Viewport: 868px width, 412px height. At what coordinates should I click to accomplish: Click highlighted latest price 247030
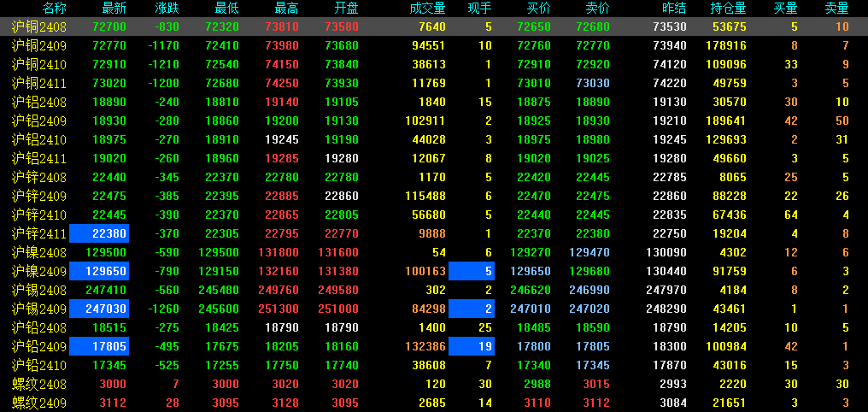[x=99, y=309]
